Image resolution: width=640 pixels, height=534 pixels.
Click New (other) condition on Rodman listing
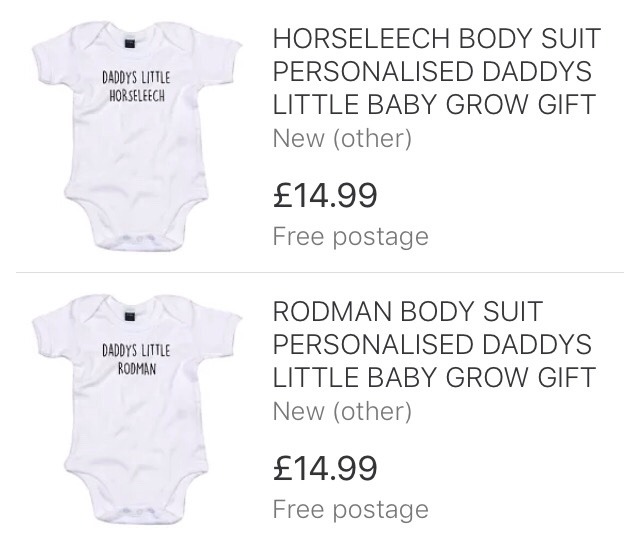point(342,410)
